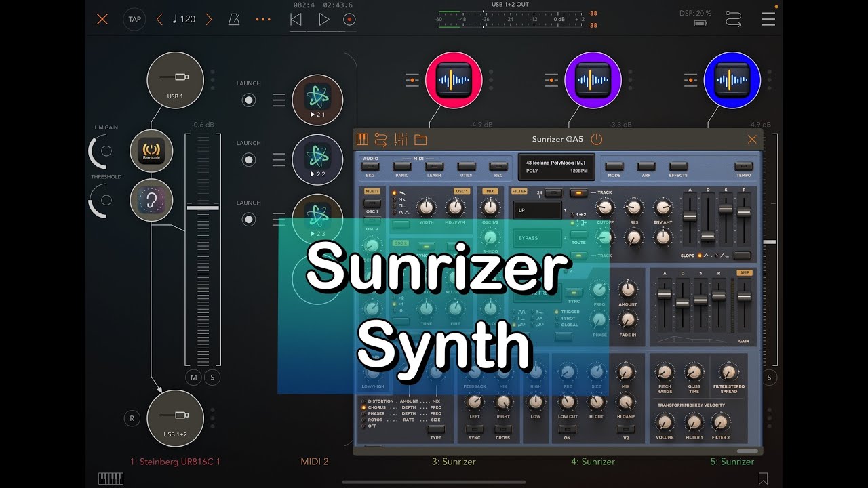Open MIDI routing in the Sunrizer title bar
The image size is (868, 488).
pyautogui.click(x=381, y=140)
